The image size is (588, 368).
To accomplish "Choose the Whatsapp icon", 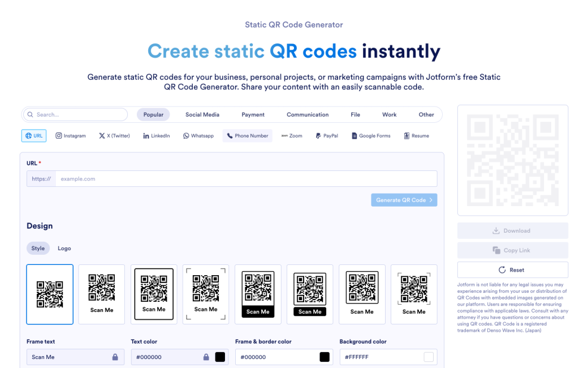I will (x=186, y=135).
